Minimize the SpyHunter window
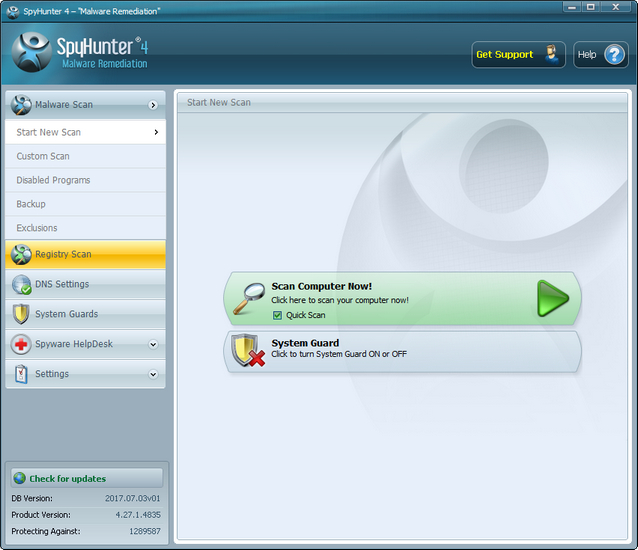 (x=572, y=7)
